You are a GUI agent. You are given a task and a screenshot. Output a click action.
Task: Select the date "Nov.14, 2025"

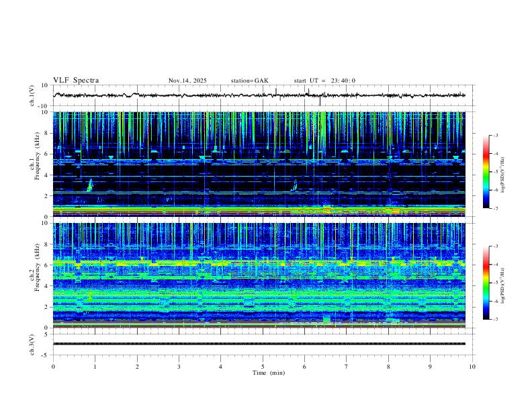click(x=187, y=81)
